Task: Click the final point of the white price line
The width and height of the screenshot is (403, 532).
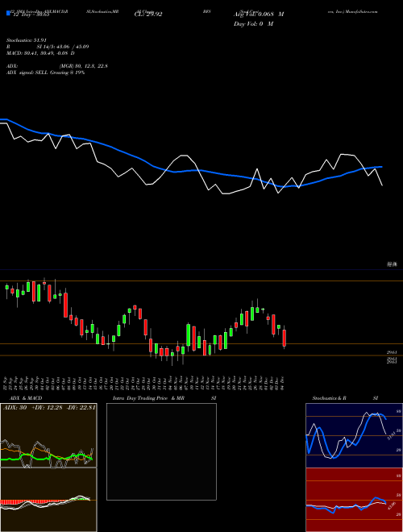Action: pyautogui.click(x=382, y=185)
